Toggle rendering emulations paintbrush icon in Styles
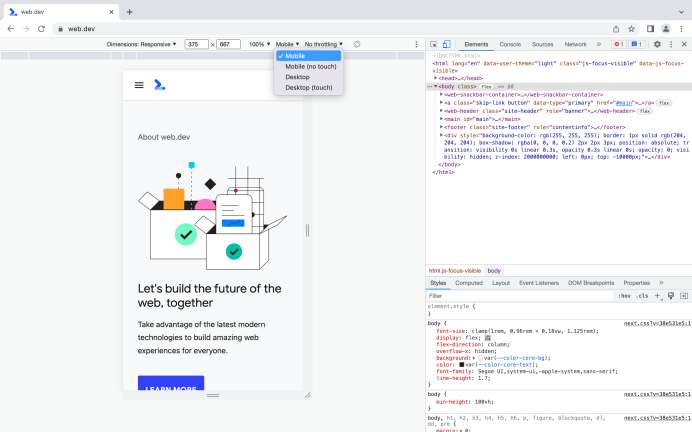Image resolution: width=692 pixels, height=432 pixels. (671, 296)
